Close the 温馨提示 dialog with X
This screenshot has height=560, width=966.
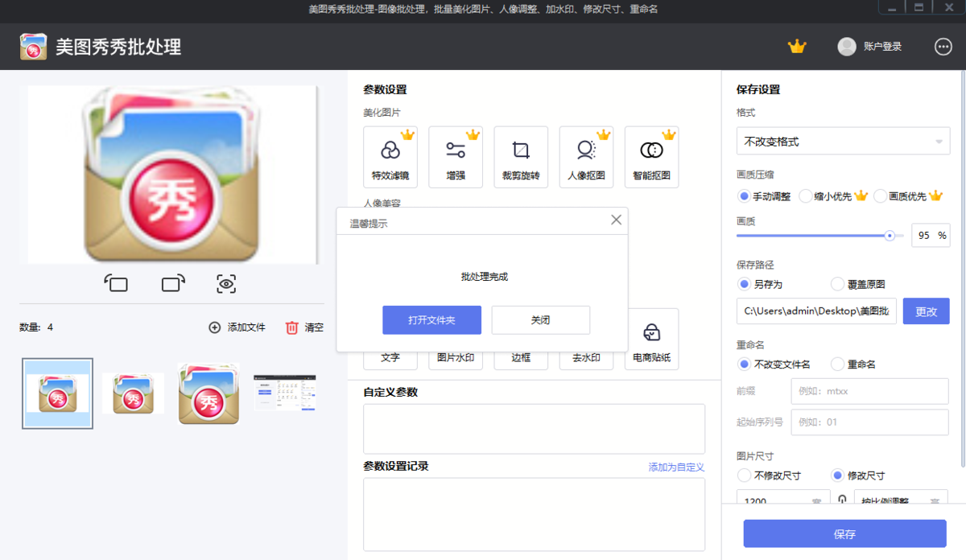click(617, 220)
